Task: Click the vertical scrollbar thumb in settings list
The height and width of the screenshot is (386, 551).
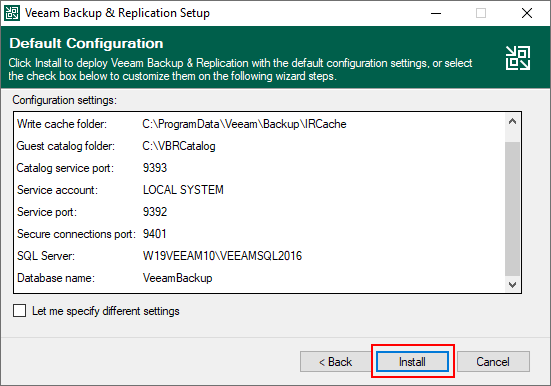Action: tap(512, 209)
